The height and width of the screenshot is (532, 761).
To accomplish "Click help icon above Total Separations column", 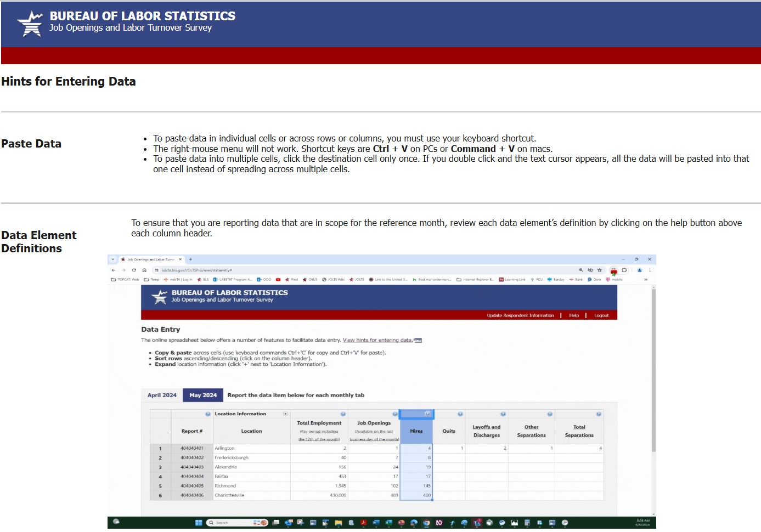I will 599,414.
